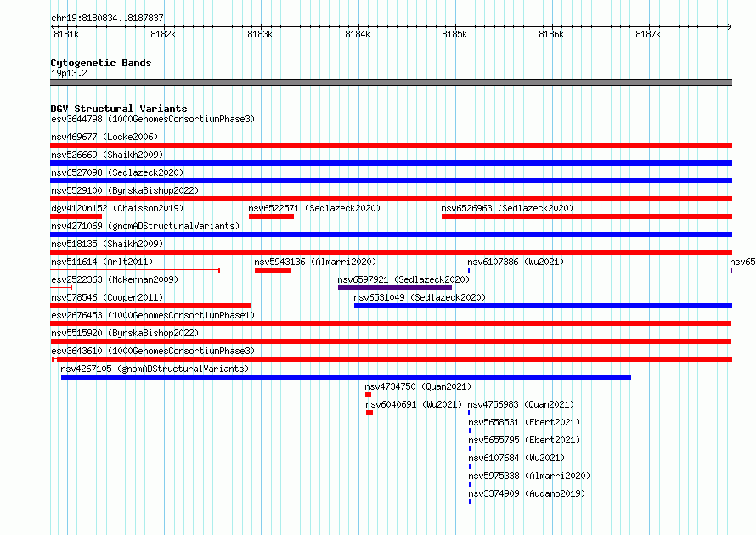The image size is (756, 535).
Task: Click the red nsv518135 variant bar
Action: coord(391,252)
